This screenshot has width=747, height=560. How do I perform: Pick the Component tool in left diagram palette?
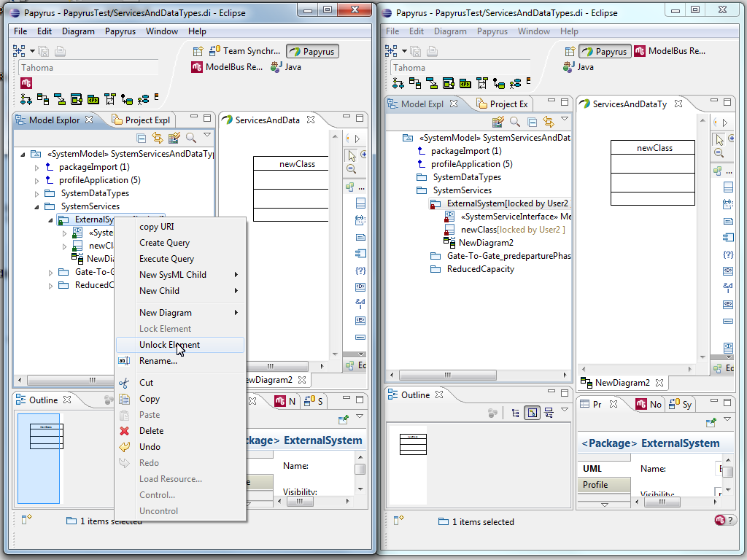(x=360, y=253)
